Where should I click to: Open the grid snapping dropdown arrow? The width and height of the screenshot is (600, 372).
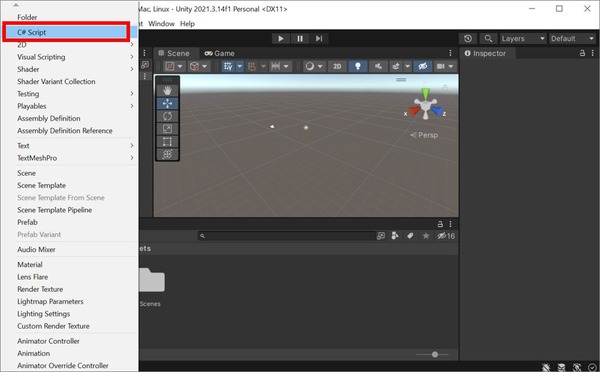coord(263,66)
